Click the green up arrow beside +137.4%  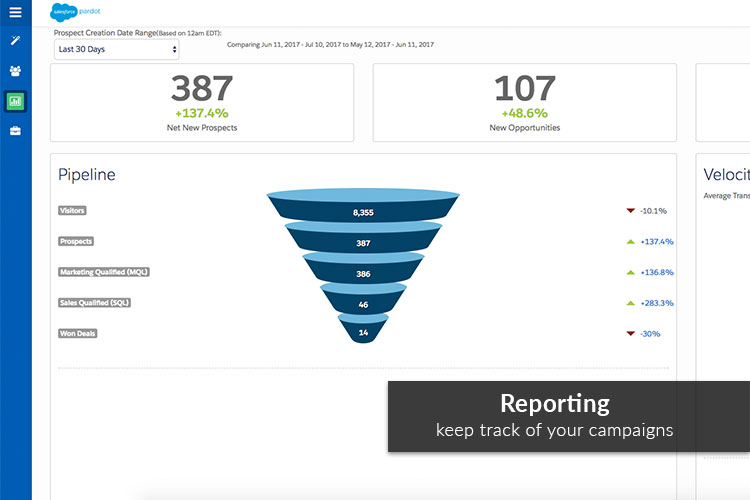click(630, 242)
